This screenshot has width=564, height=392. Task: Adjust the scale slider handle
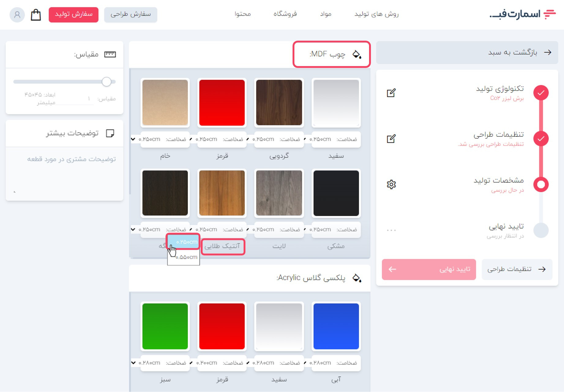106,82
